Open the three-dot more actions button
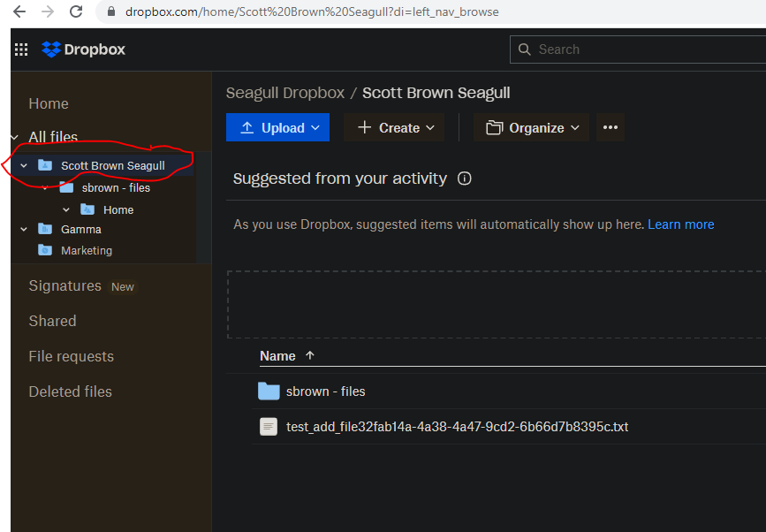 point(610,127)
